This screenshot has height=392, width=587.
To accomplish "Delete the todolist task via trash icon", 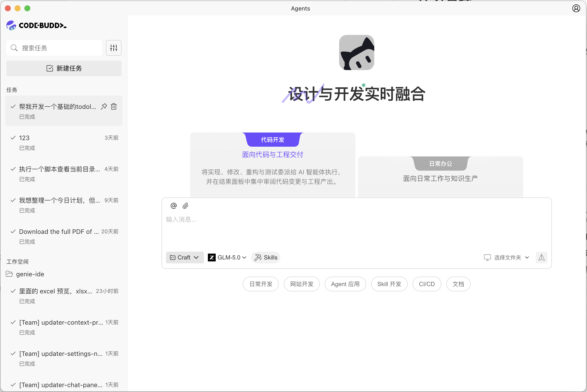I will 114,106.
